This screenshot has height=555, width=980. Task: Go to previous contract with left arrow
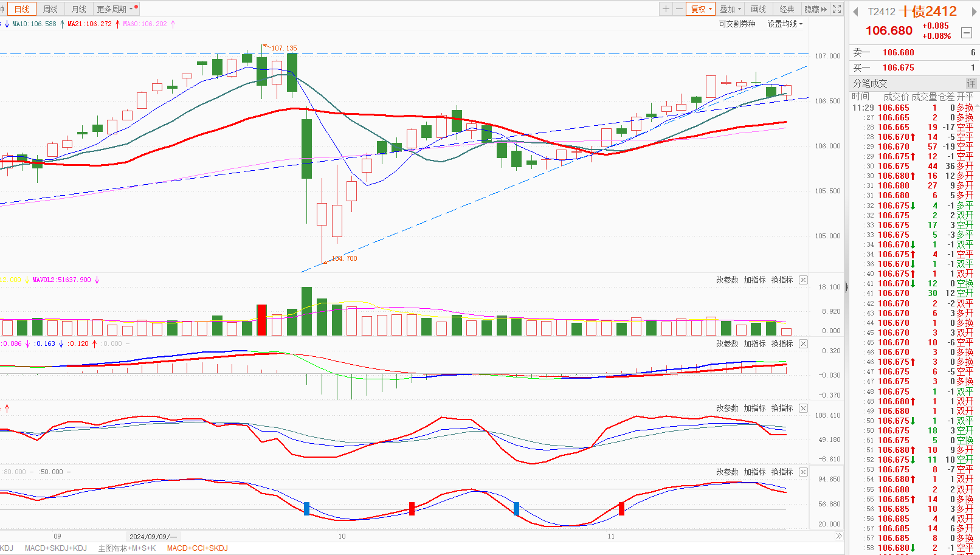coord(855,12)
